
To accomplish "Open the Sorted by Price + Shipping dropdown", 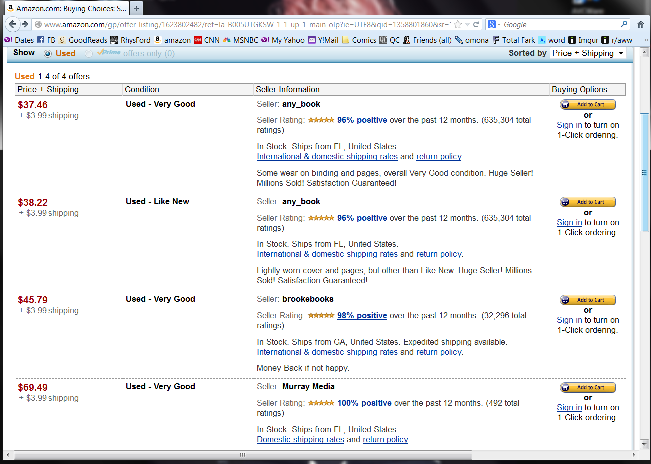I will pyautogui.click(x=588, y=53).
